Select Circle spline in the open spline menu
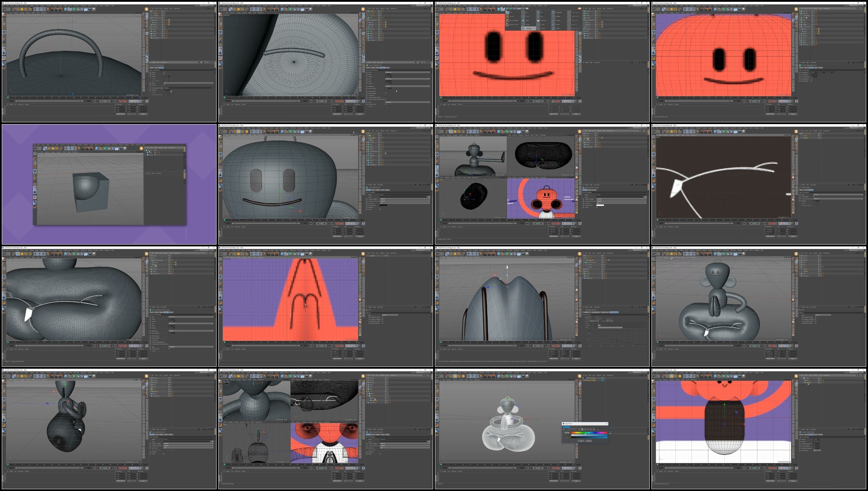Image resolution: width=868 pixels, height=491 pixels. click(525, 16)
